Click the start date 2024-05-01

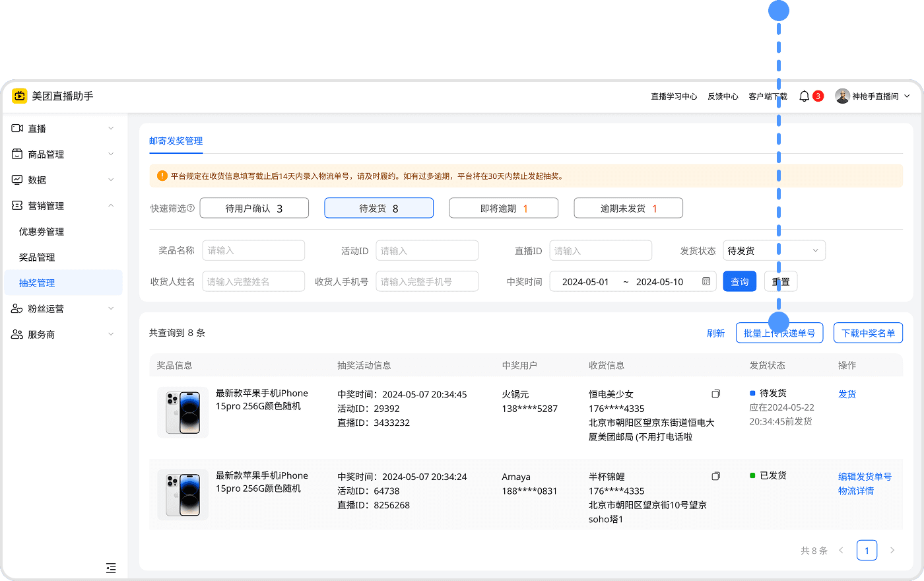pyautogui.click(x=585, y=282)
